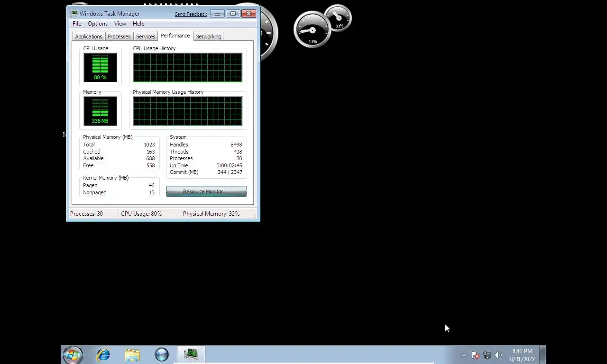The height and width of the screenshot is (364, 607).
Task: Click the Physical Memory Usage History graph
Action: point(188,111)
